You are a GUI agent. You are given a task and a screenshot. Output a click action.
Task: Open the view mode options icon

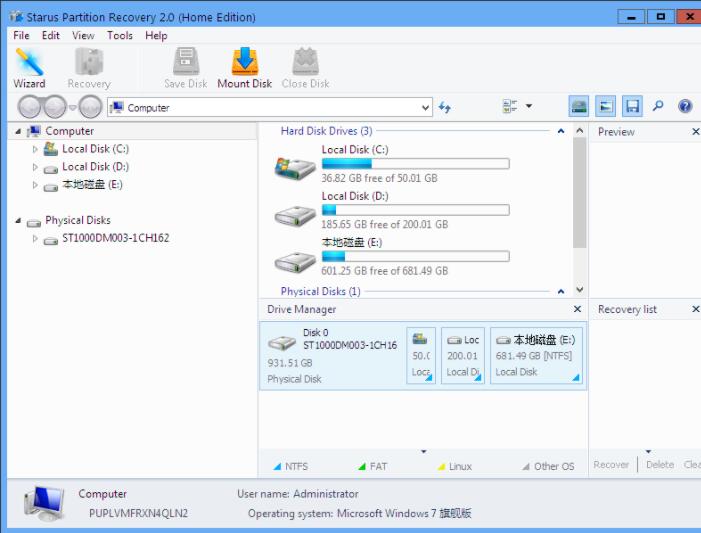510,106
